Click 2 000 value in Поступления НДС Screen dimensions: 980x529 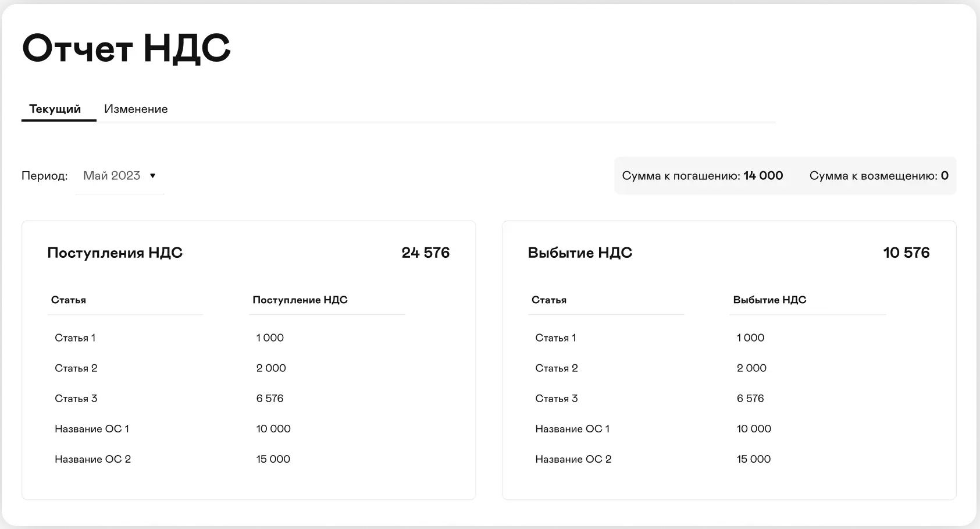271,368
